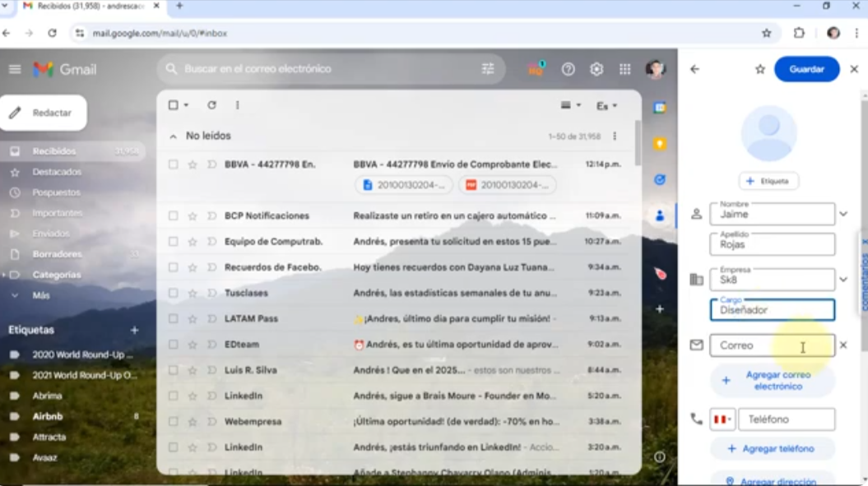Open Google Tasks in the side panel

click(659, 180)
